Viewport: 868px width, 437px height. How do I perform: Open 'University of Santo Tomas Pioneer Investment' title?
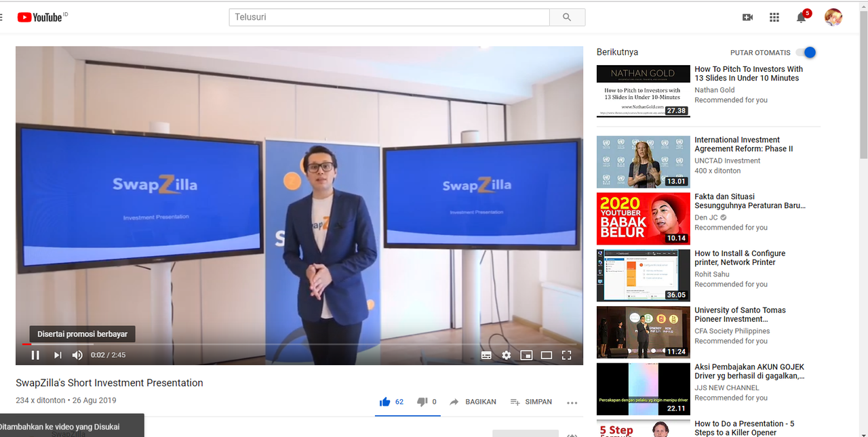741,315
